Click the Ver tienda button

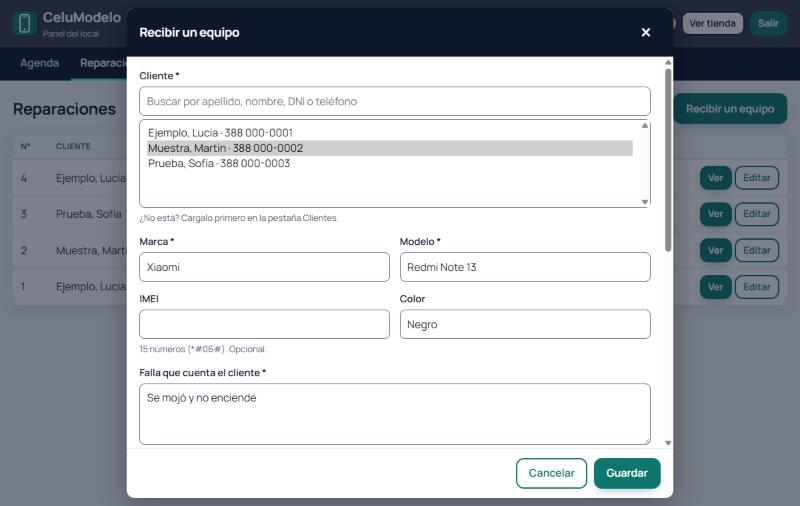(712, 23)
